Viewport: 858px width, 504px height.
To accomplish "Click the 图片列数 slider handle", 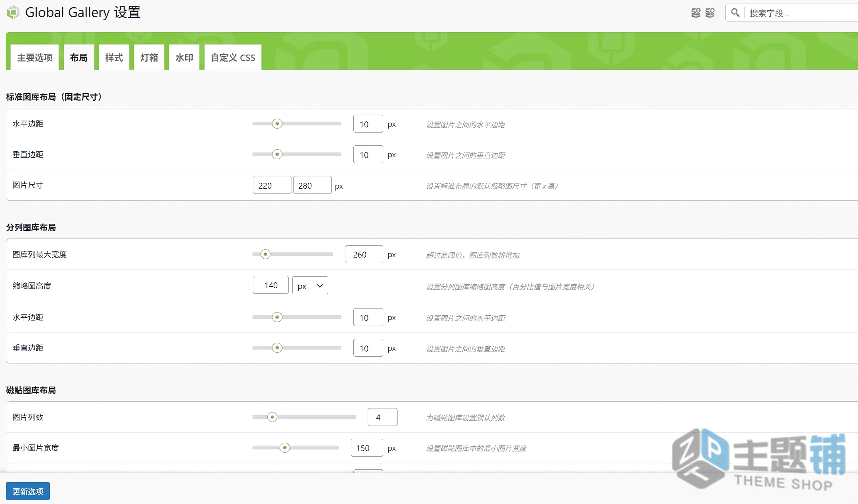I will [272, 417].
